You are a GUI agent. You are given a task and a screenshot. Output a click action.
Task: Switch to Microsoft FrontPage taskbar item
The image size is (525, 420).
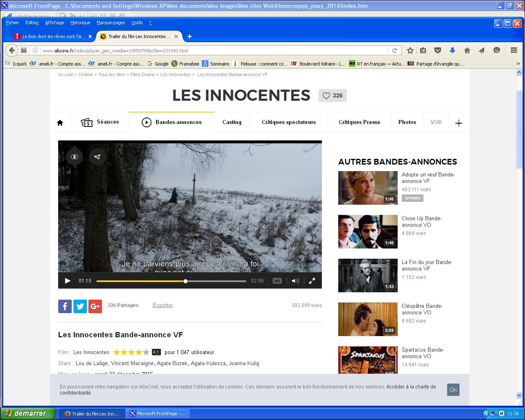[x=158, y=413]
